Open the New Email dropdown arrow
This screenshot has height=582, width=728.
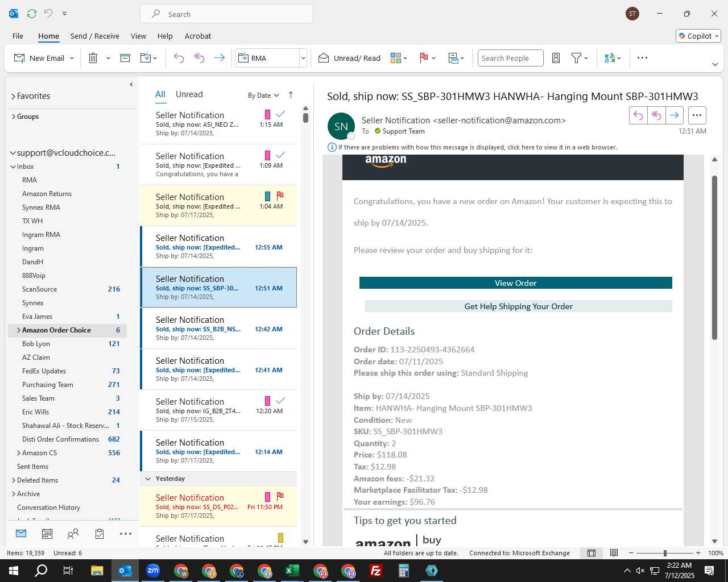point(72,58)
